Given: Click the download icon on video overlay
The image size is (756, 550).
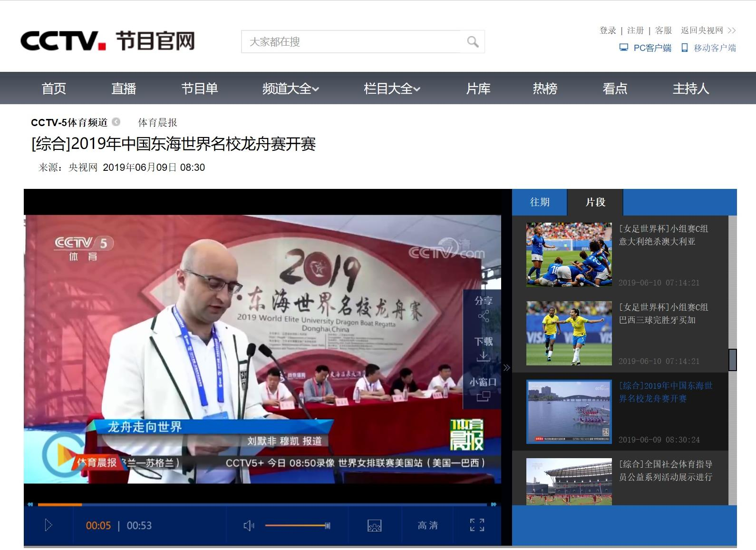Looking at the screenshot, I should [483, 356].
